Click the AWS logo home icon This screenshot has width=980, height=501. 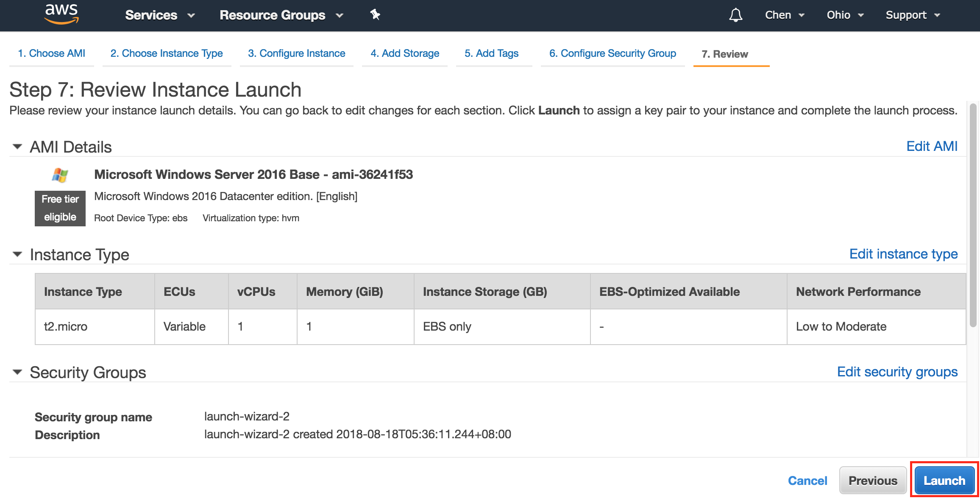tap(61, 14)
